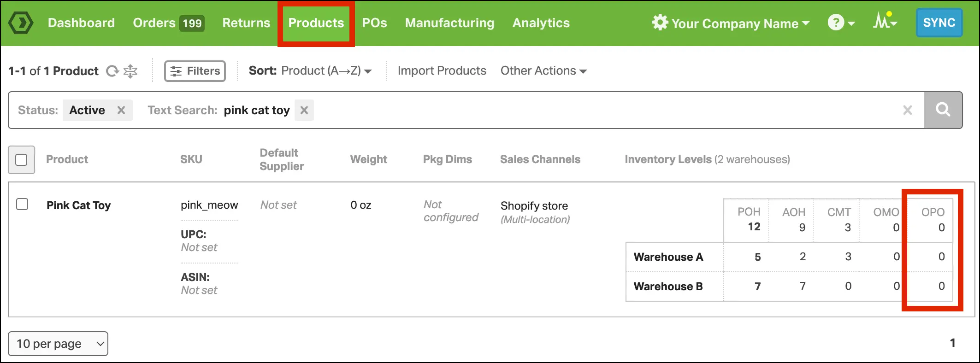The width and height of the screenshot is (980, 363).
Task: Click the pink_meow SKU text
Action: 209,205
